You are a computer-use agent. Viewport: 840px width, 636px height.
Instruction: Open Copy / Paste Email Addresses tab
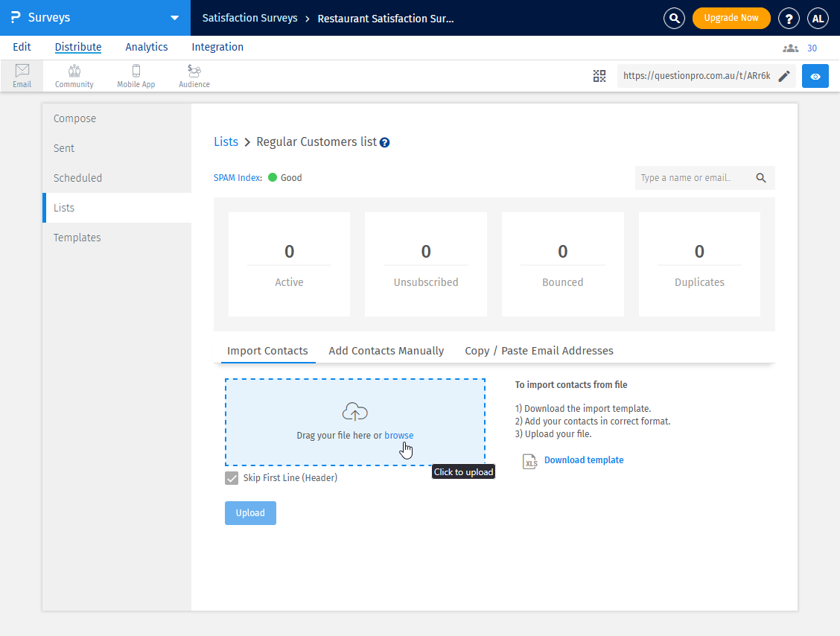pyautogui.click(x=539, y=351)
